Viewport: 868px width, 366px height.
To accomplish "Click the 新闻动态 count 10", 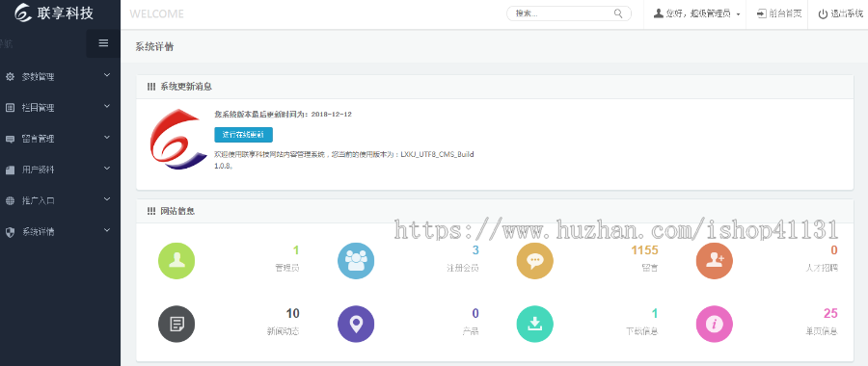I will 293,313.
